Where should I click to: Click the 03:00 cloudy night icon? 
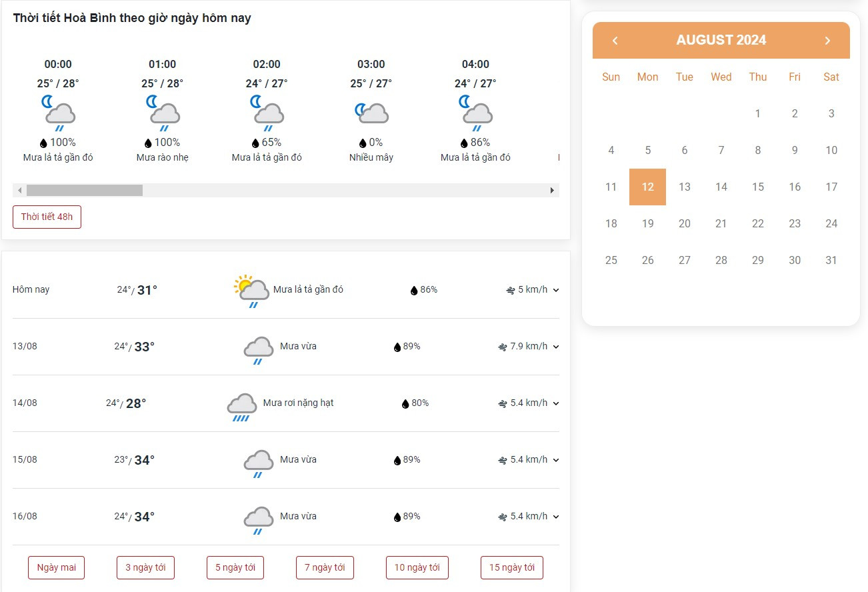[x=371, y=113]
